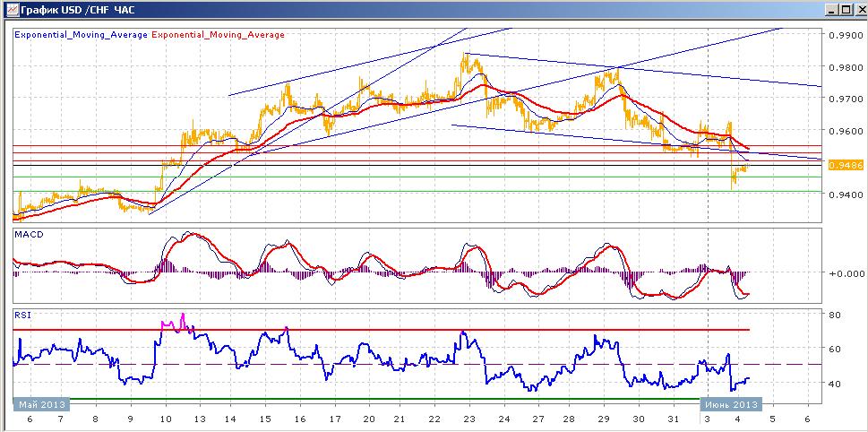The image size is (868, 432).
Task: Click the date label 17 on time axis
Action: click(x=337, y=419)
